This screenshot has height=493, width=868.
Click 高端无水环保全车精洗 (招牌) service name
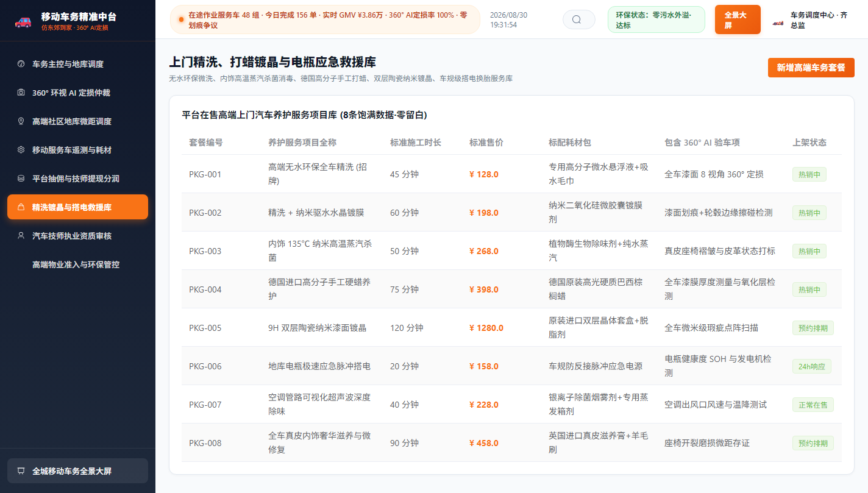(x=318, y=174)
